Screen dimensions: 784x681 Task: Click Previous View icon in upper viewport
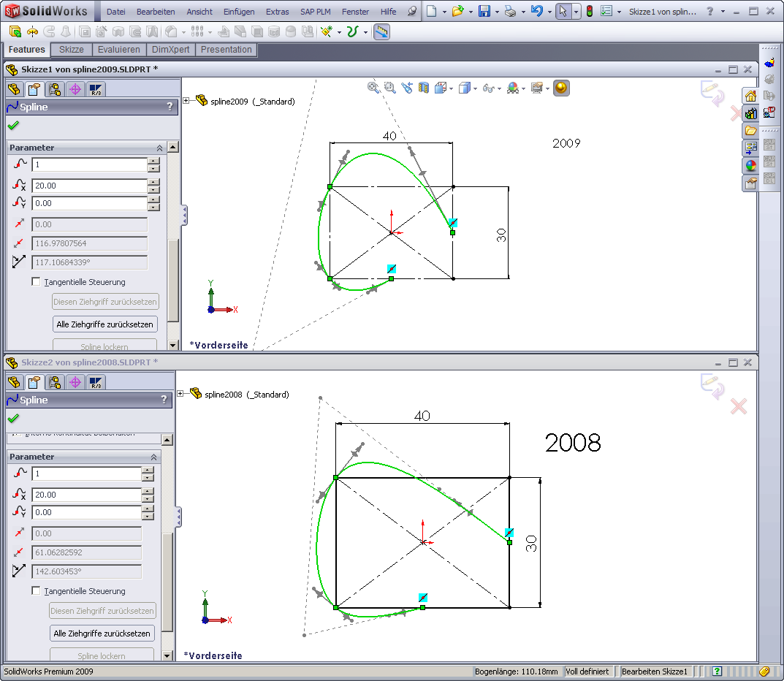tap(406, 88)
